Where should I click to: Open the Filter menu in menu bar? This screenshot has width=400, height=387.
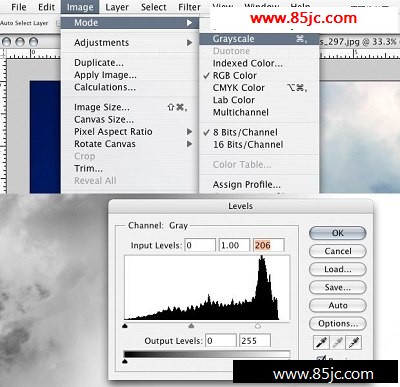point(189,7)
